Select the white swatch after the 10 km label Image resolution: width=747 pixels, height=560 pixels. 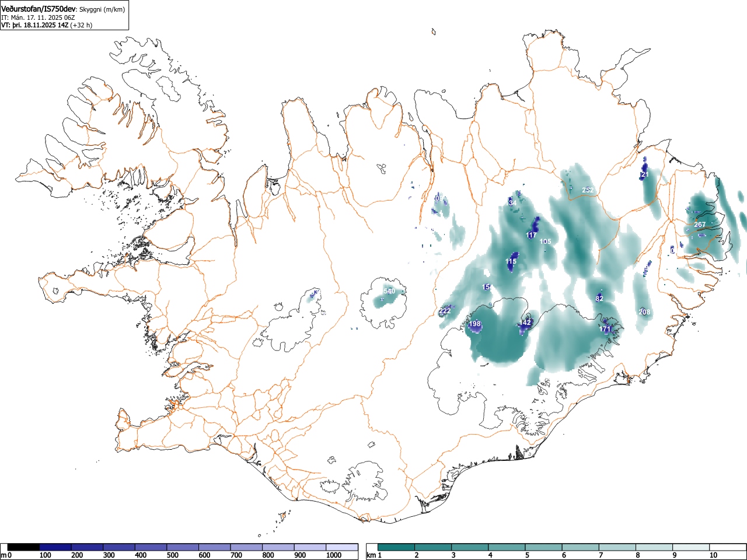click(x=728, y=547)
